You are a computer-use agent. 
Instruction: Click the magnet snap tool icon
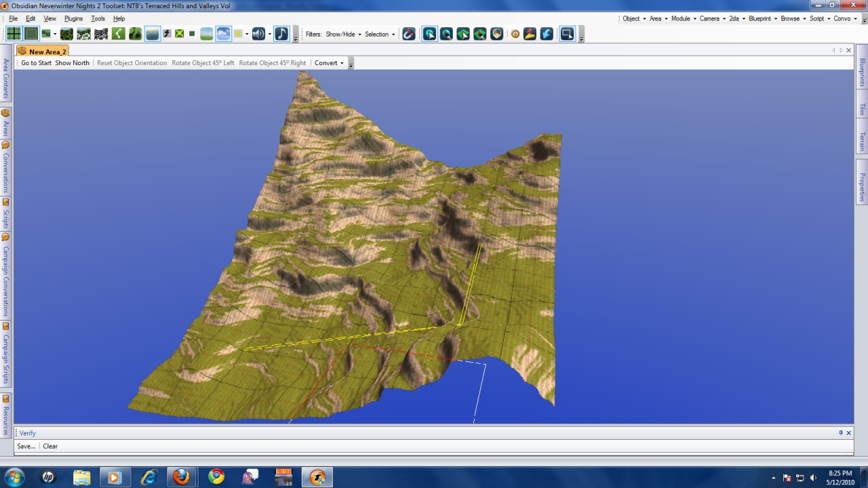tap(409, 34)
